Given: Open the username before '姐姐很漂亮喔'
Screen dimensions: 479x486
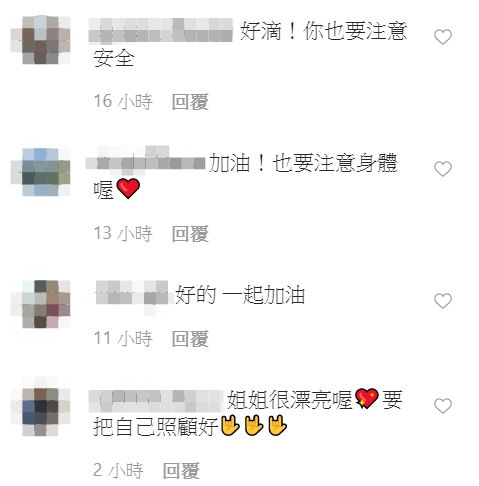Looking at the screenshot, I should [x=155, y=401].
